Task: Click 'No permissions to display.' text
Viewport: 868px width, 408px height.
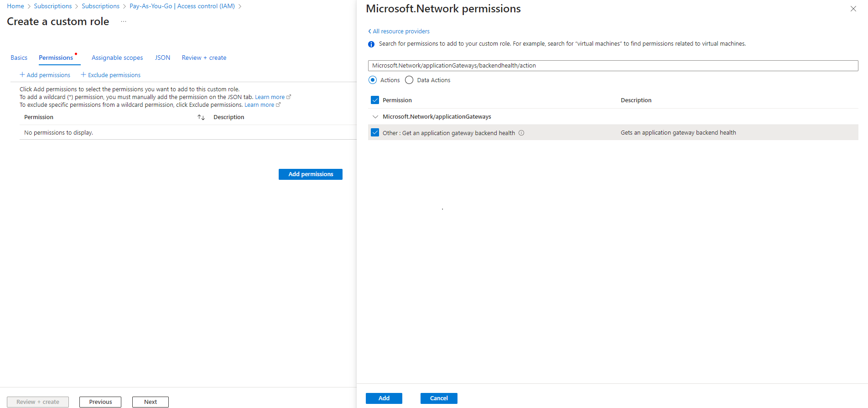Action: [x=58, y=132]
